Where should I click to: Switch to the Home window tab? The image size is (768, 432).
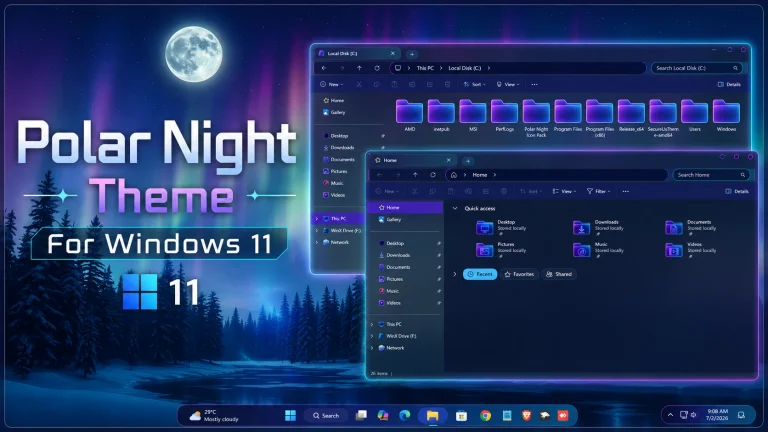click(x=411, y=160)
